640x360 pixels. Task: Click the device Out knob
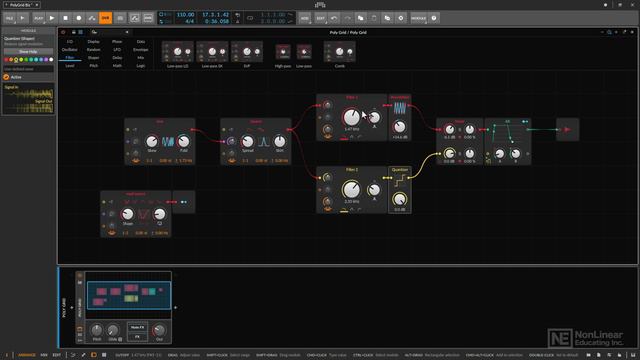coord(159,330)
